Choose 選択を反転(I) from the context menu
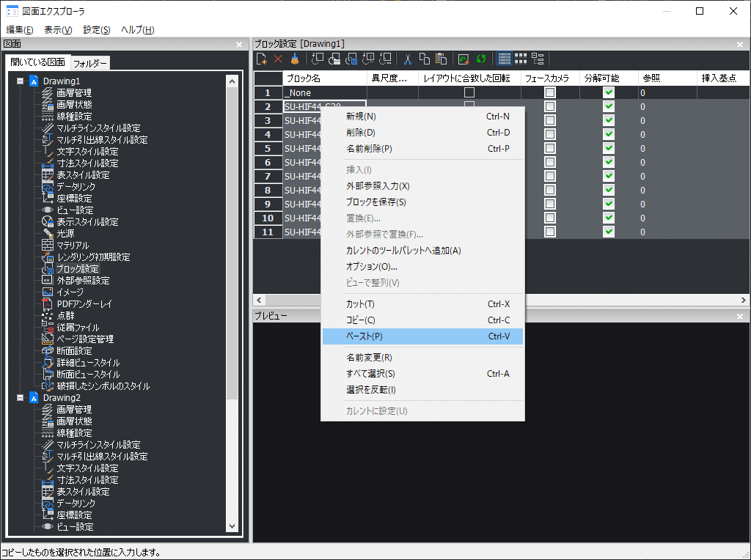This screenshot has width=751, height=560. (x=422, y=390)
